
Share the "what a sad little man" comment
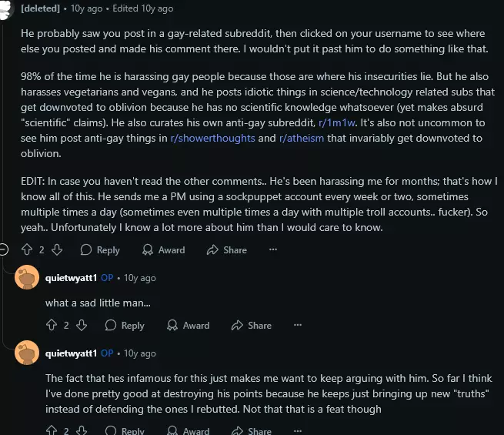point(252,325)
